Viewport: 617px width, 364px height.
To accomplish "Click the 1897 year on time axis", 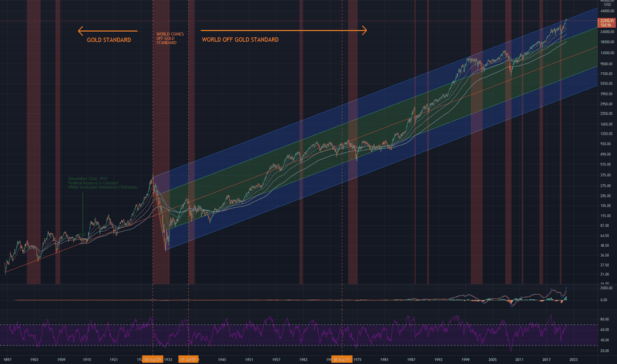I will 7,359.
